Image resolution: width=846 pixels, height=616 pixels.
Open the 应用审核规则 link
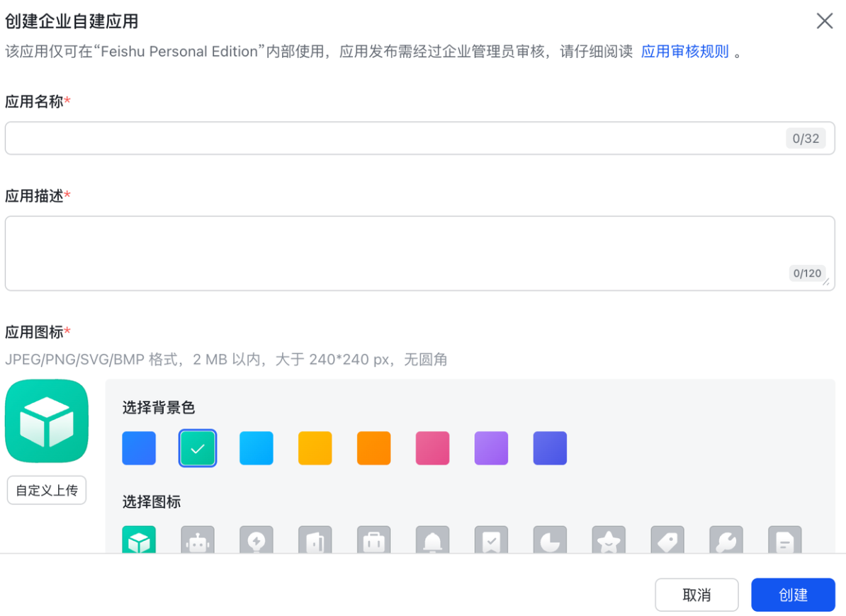click(684, 51)
